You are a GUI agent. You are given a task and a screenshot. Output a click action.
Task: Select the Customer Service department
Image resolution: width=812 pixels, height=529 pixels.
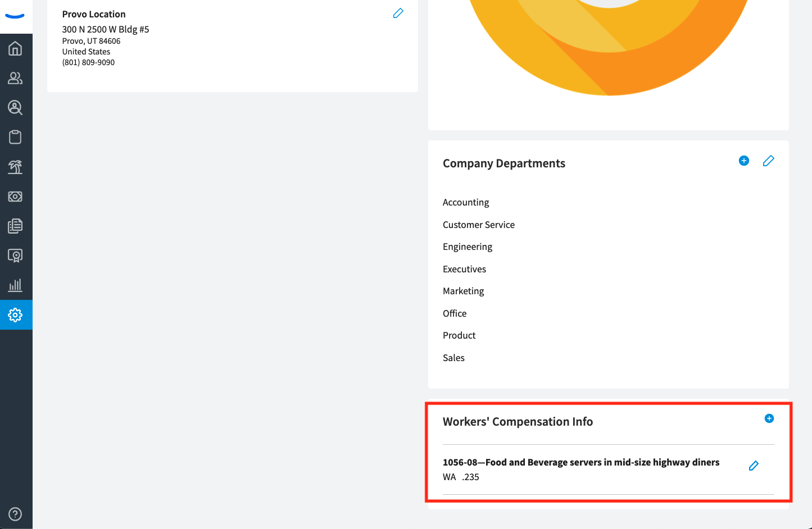click(478, 225)
